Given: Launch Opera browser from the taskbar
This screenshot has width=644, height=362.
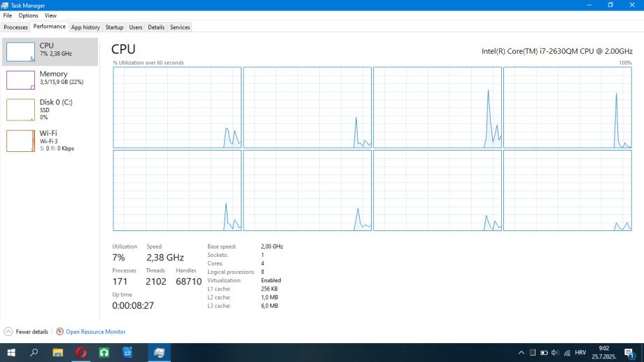Looking at the screenshot, I should coord(81,353).
